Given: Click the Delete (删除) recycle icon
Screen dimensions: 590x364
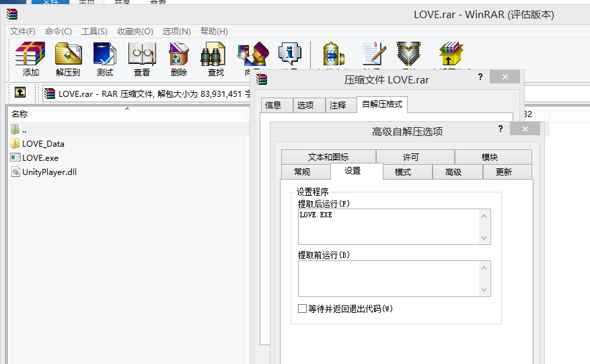Looking at the screenshot, I should (179, 59).
